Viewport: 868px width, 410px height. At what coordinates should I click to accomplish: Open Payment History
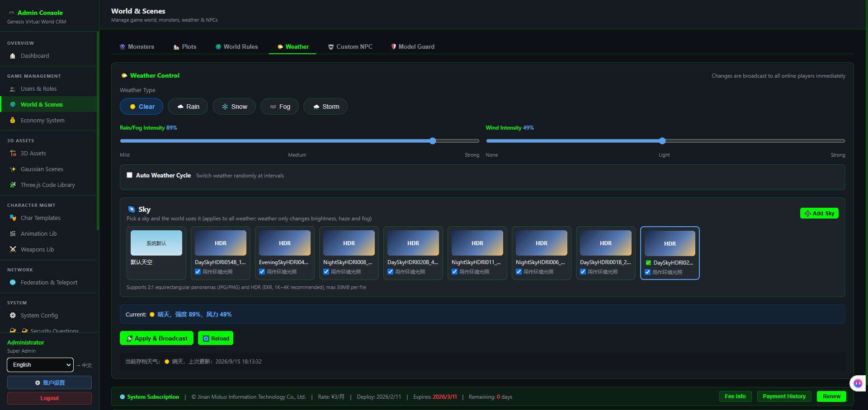pyautogui.click(x=784, y=396)
